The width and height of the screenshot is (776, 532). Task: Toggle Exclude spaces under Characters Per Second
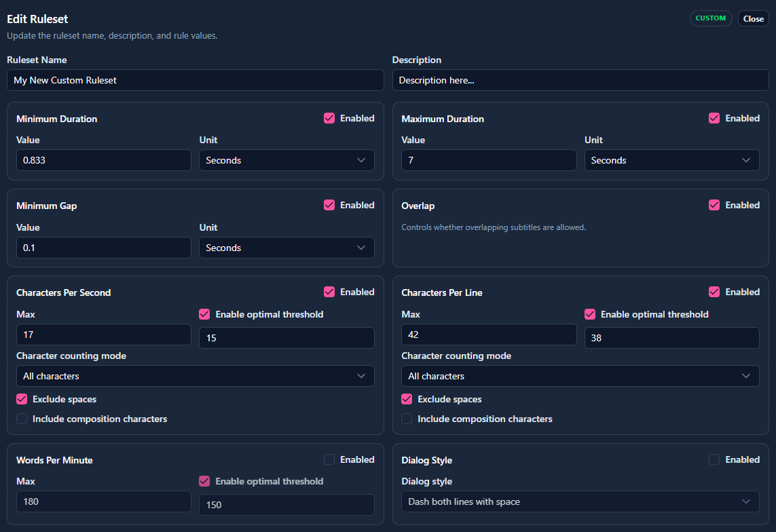[x=22, y=399]
